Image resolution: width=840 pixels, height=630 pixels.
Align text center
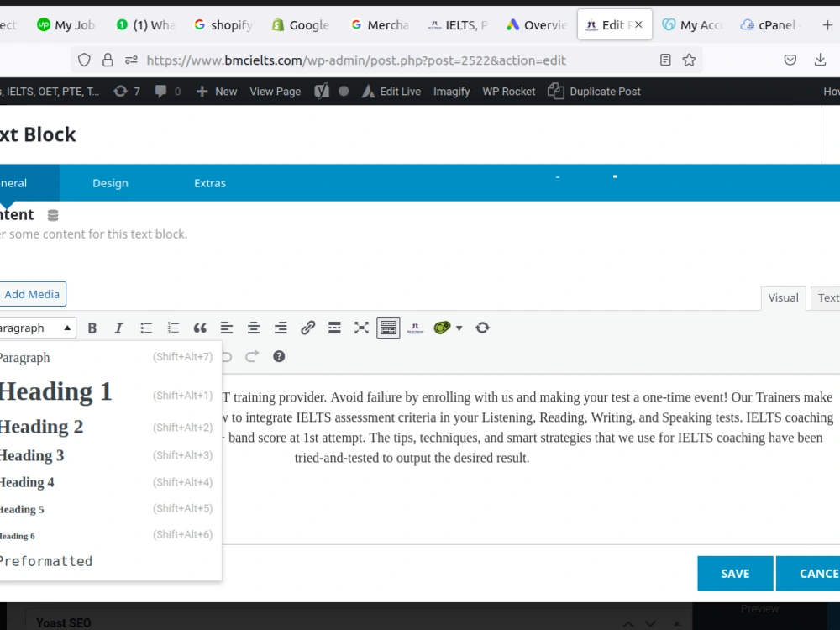tap(254, 328)
